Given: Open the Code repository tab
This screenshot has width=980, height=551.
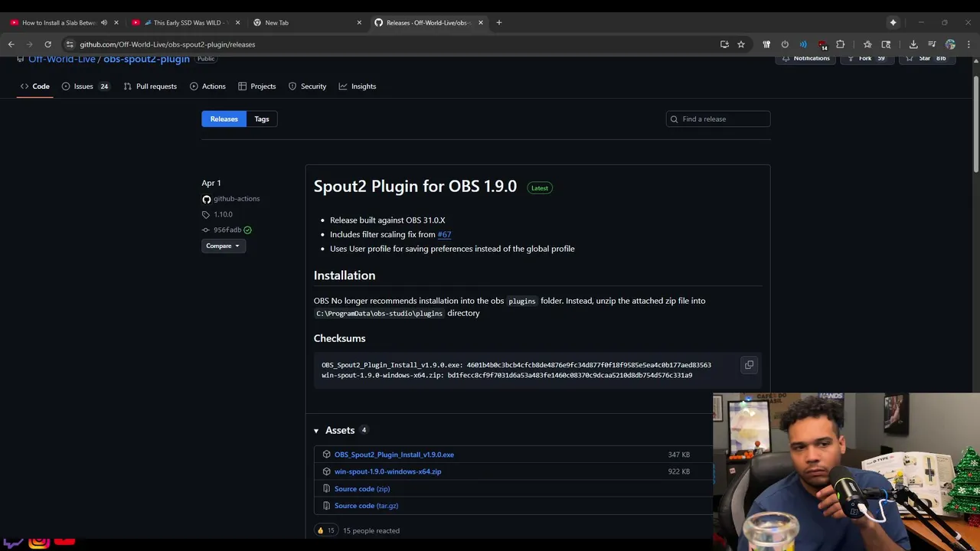Looking at the screenshot, I should (x=35, y=86).
